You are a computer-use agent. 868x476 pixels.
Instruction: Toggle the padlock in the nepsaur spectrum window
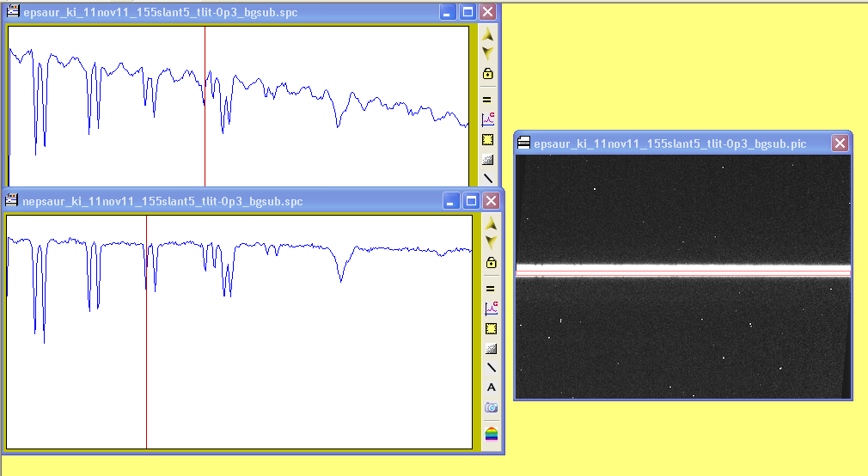491,263
